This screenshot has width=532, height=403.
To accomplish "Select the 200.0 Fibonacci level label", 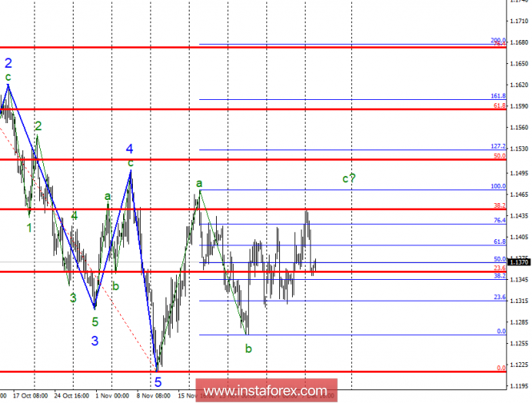I will click(498, 40).
